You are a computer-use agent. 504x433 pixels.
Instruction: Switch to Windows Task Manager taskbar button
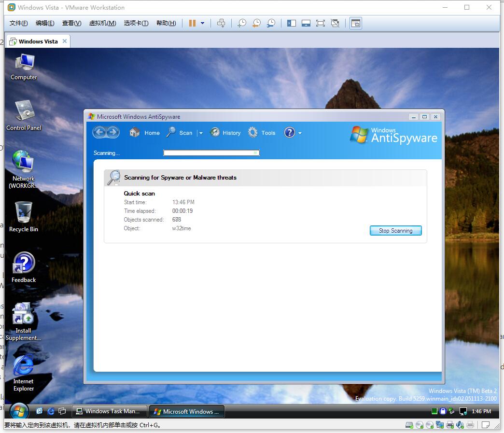click(109, 411)
